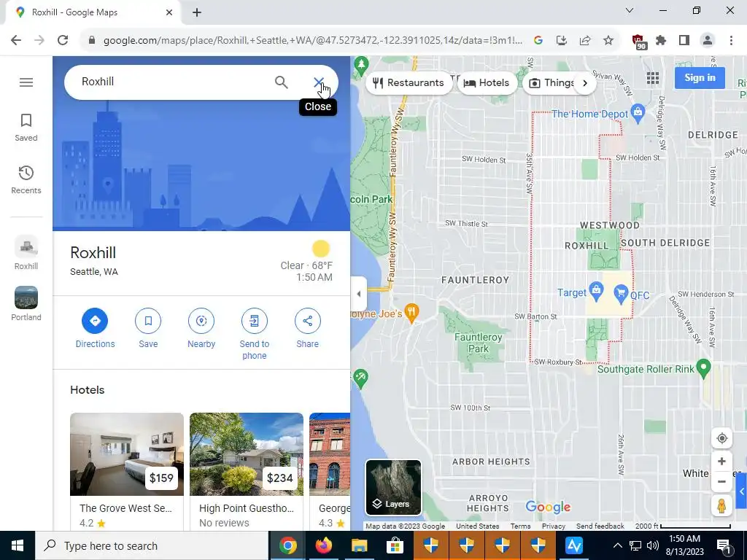Click the red extension icon with 90 badge
Image resolution: width=747 pixels, height=560 pixels.
click(638, 42)
